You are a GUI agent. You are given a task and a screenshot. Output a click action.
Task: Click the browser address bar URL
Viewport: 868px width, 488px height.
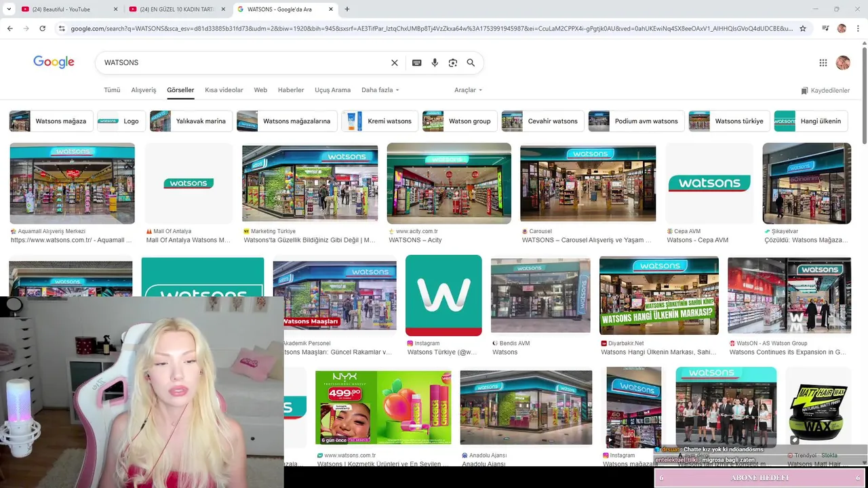(431, 28)
